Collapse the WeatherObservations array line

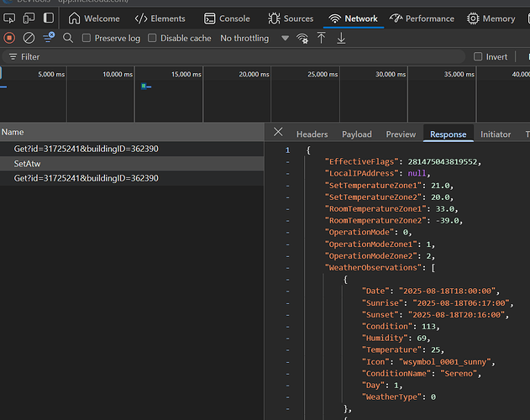pyautogui.click(x=287, y=268)
